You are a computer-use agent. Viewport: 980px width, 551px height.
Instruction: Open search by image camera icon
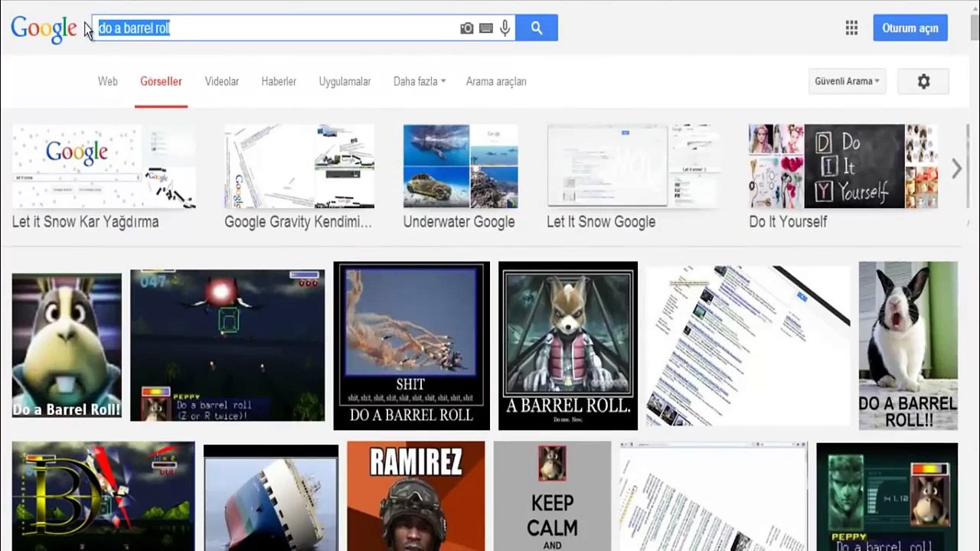tap(467, 28)
